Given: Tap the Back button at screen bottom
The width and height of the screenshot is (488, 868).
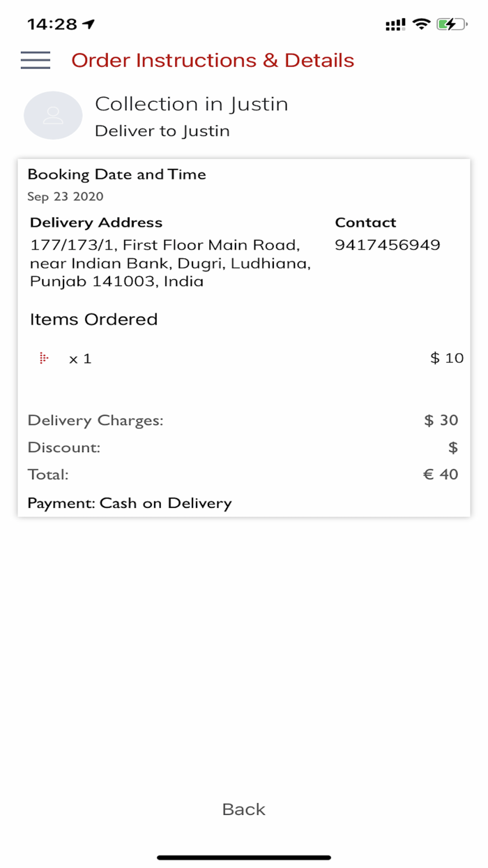Looking at the screenshot, I should tap(243, 809).
